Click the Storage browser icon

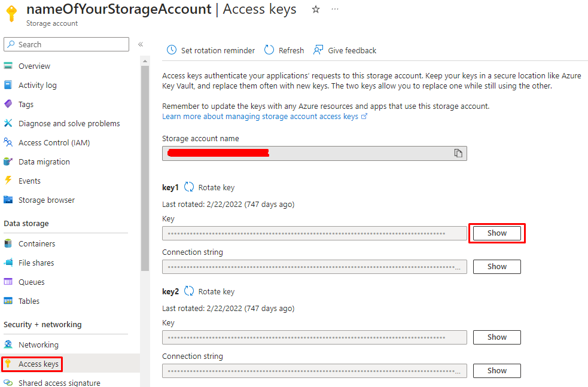tap(8, 200)
